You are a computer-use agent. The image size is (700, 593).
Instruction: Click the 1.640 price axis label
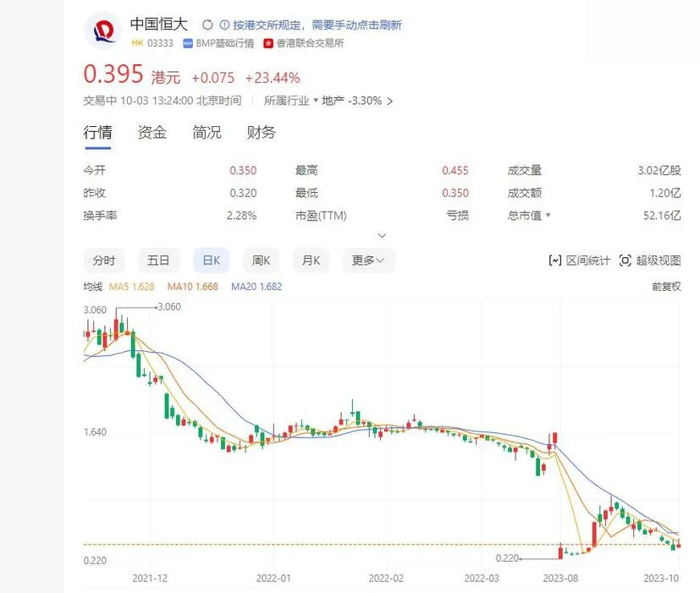(95, 432)
